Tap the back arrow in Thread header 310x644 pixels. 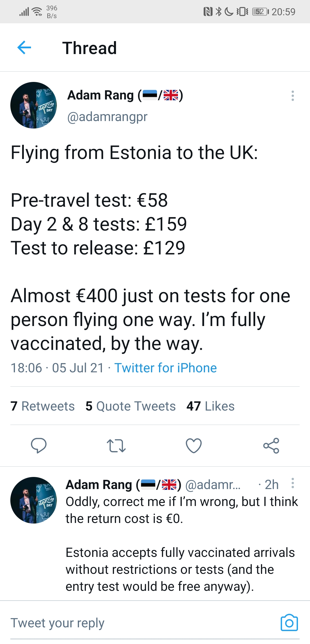[x=24, y=47]
